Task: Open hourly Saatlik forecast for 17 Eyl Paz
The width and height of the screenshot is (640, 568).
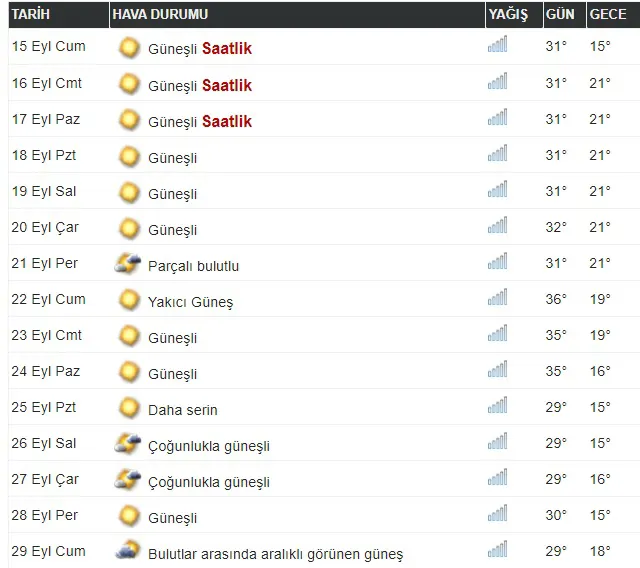Action: click(227, 121)
